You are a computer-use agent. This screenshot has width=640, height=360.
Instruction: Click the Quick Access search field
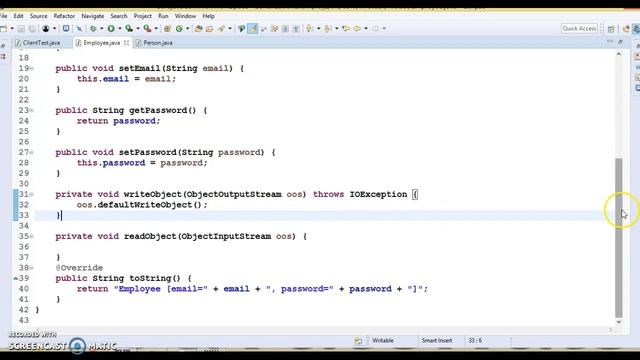pos(579,29)
